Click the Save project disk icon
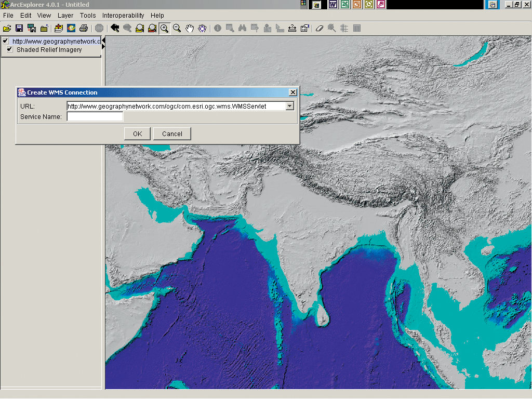The height and width of the screenshot is (399, 532). coord(19,28)
